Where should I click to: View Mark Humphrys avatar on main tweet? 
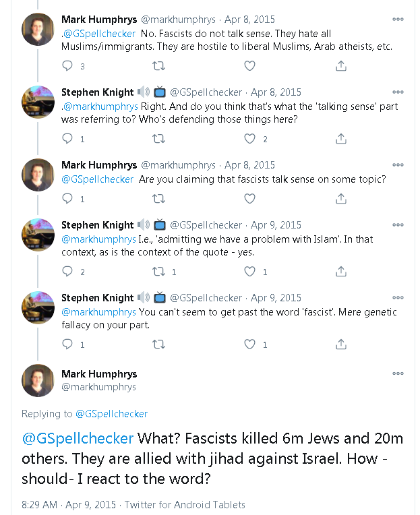(x=38, y=380)
